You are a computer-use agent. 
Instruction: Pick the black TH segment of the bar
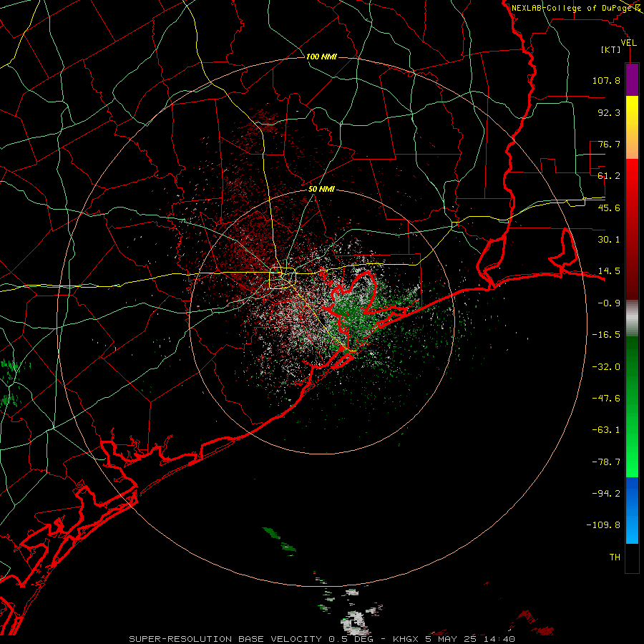632,558
